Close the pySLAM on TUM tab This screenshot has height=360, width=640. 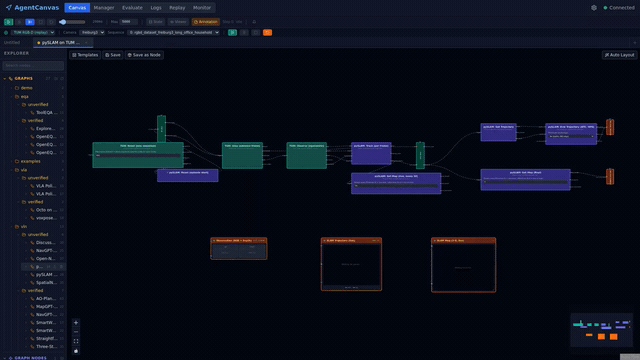pos(86,42)
